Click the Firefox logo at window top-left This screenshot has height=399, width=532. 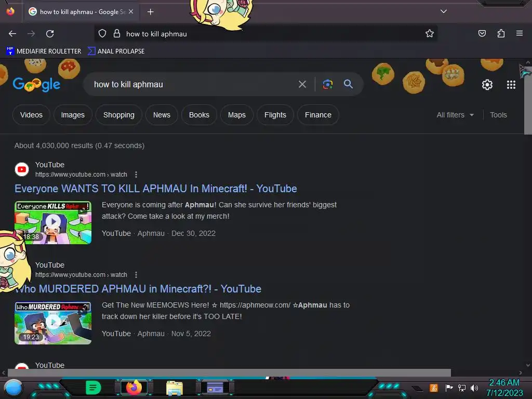click(x=10, y=11)
